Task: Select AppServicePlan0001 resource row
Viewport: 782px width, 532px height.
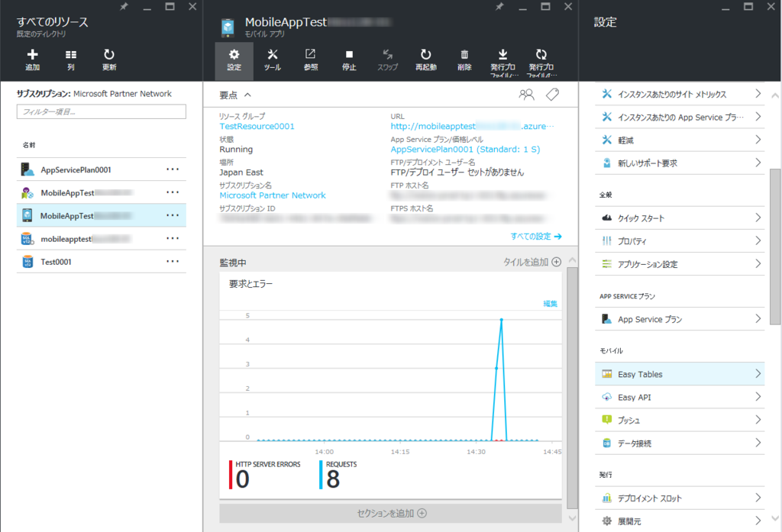Action: pos(102,169)
